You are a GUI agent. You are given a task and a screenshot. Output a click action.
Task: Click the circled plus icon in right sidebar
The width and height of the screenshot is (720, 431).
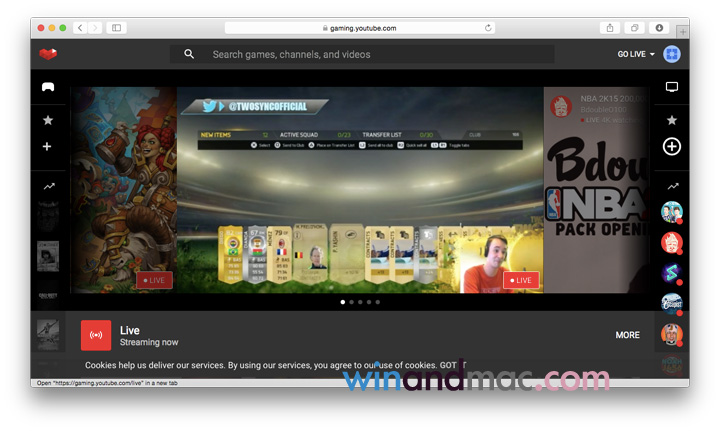click(672, 147)
